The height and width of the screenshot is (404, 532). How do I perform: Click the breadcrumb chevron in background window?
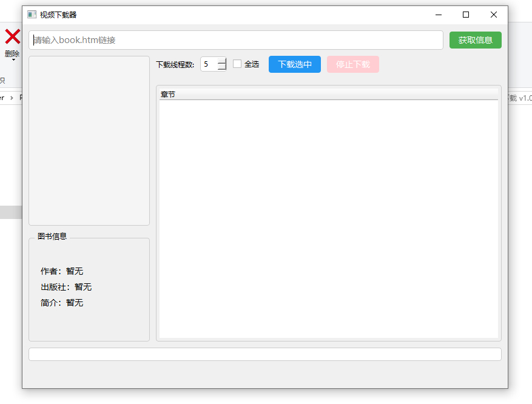(12, 98)
